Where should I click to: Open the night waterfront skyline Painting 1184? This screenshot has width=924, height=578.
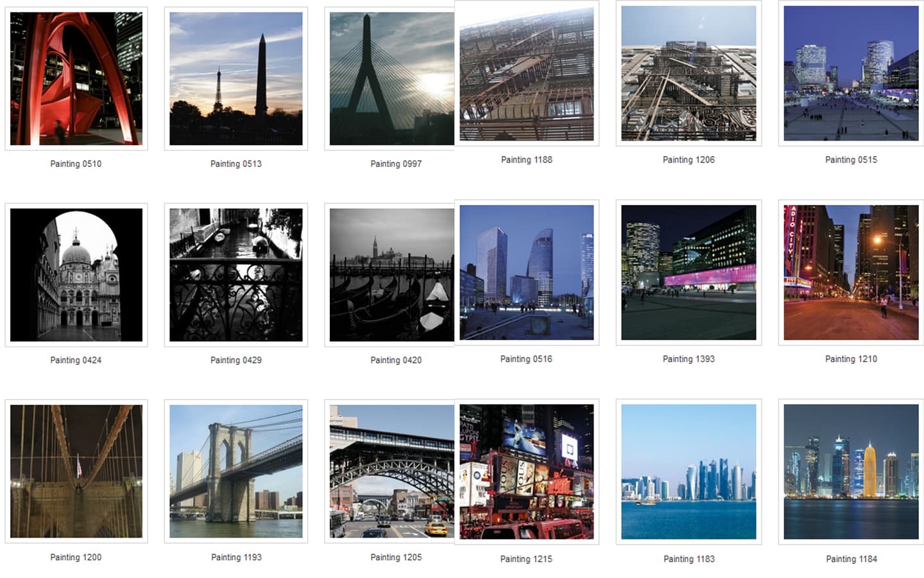click(x=851, y=471)
